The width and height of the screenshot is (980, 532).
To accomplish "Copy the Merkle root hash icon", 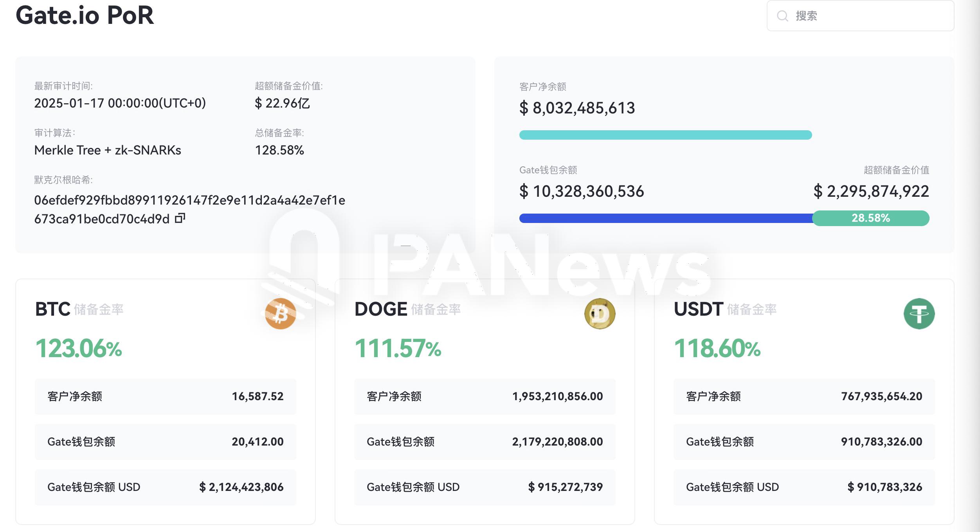I will [180, 218].
